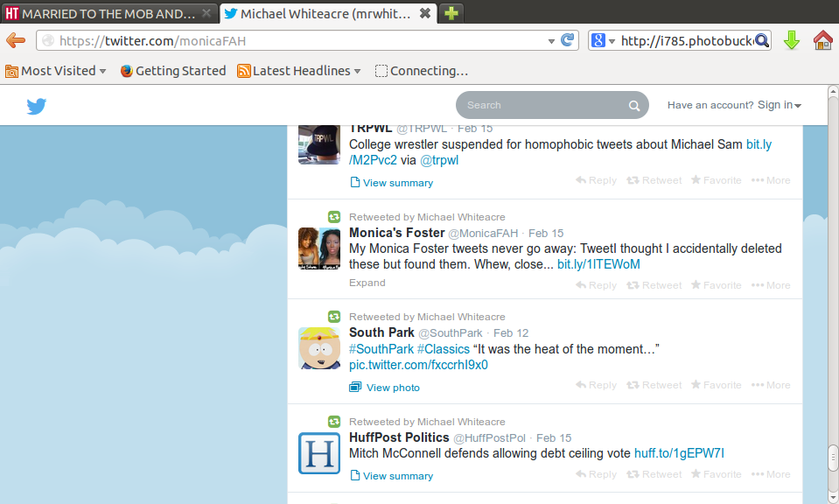Open the pic.twitter.com/fxccrhI9x0 link
The width and height of the screenshot is (839, 504).
point(418,365)
